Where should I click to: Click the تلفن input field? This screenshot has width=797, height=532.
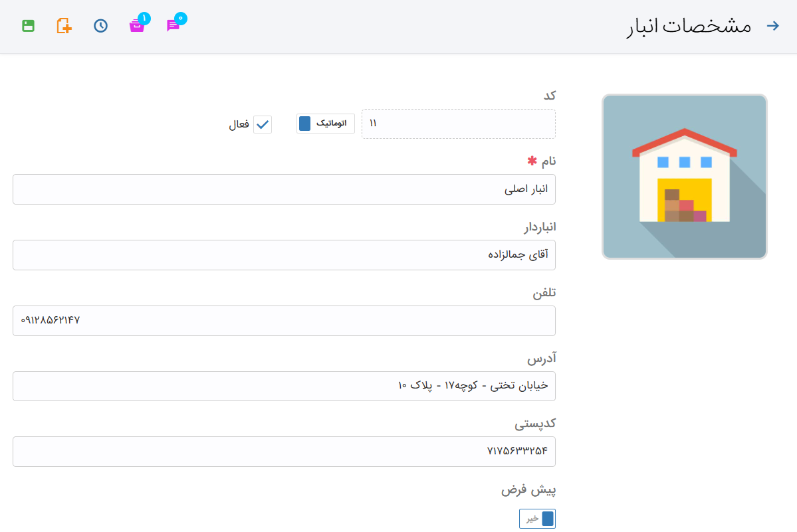(x=284, y=320)
